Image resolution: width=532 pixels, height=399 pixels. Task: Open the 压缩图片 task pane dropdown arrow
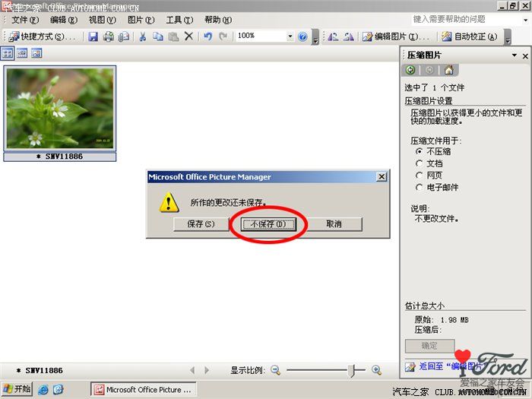(x=515, y=55)
